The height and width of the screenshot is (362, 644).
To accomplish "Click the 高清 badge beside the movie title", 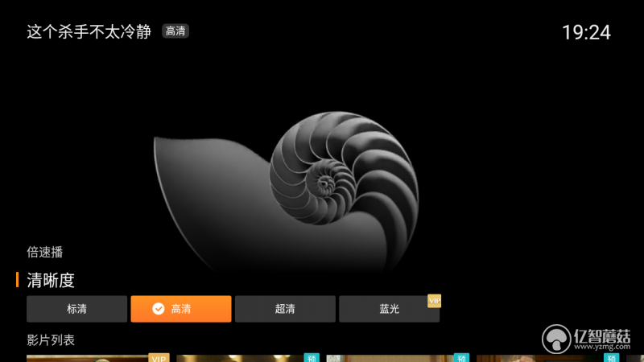I will tap(175, 31).
